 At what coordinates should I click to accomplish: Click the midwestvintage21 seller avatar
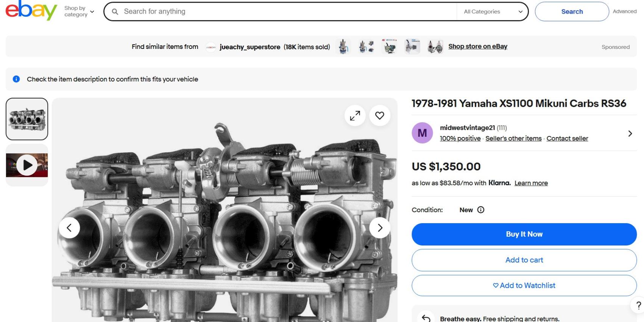coord(422,133)
